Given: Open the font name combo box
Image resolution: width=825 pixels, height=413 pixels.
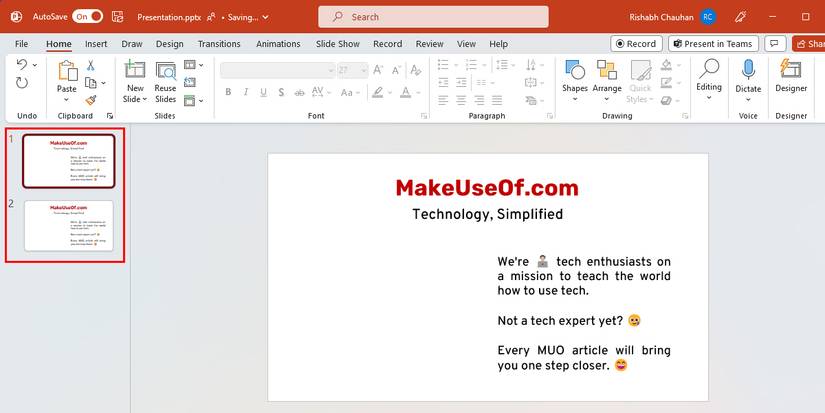Looking at the screenshot, I should click(278, 70).
